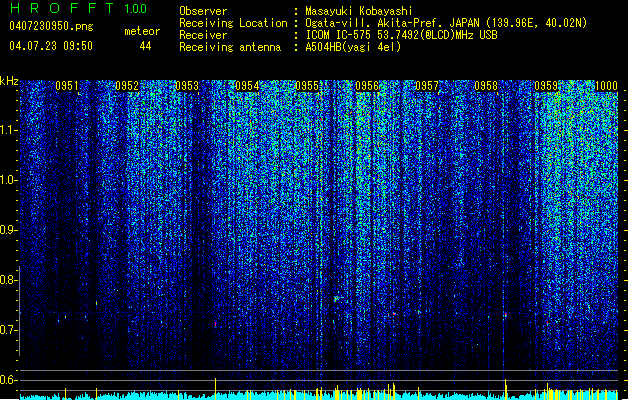Click the 0959 time marker
629x400 pixels.
pyautogui.click(x=546, y=86)
